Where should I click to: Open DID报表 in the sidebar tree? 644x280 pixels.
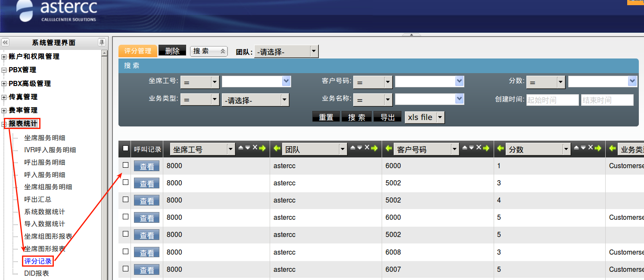point(37,273)
